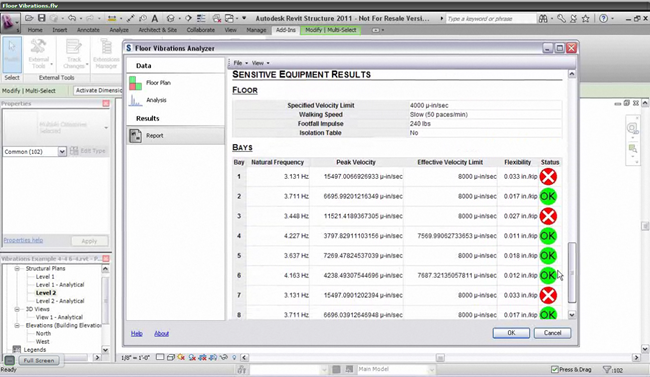Click the Save disk icon in quick access toolbar

pos(41,18)
